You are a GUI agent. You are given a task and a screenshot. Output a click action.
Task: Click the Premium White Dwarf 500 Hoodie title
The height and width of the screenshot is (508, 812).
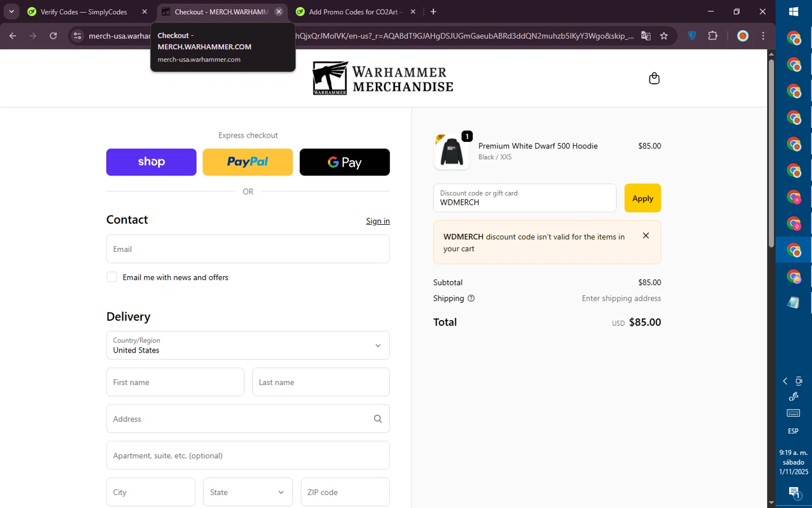pos(538,146)
